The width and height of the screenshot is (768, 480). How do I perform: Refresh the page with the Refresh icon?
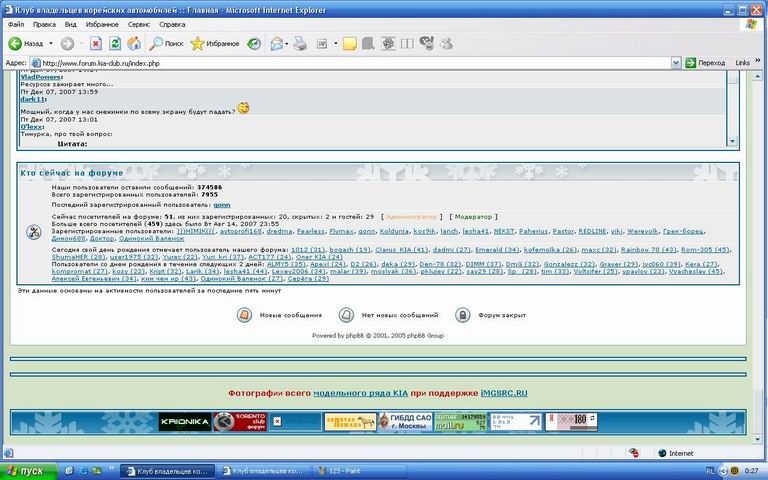click(x=115, y=44)
